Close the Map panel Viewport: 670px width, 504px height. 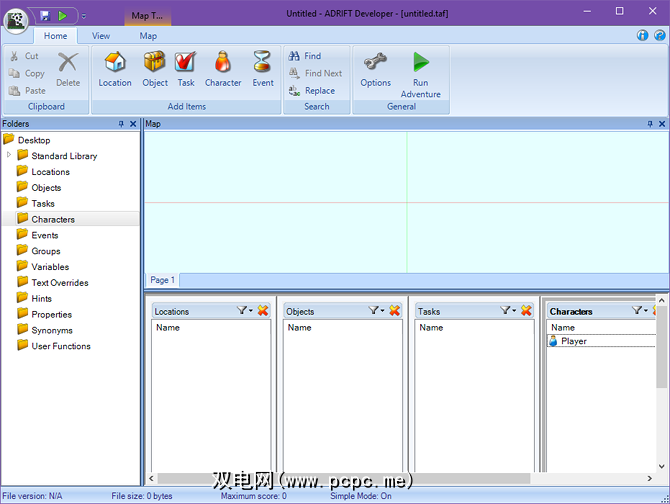point(662,124)
